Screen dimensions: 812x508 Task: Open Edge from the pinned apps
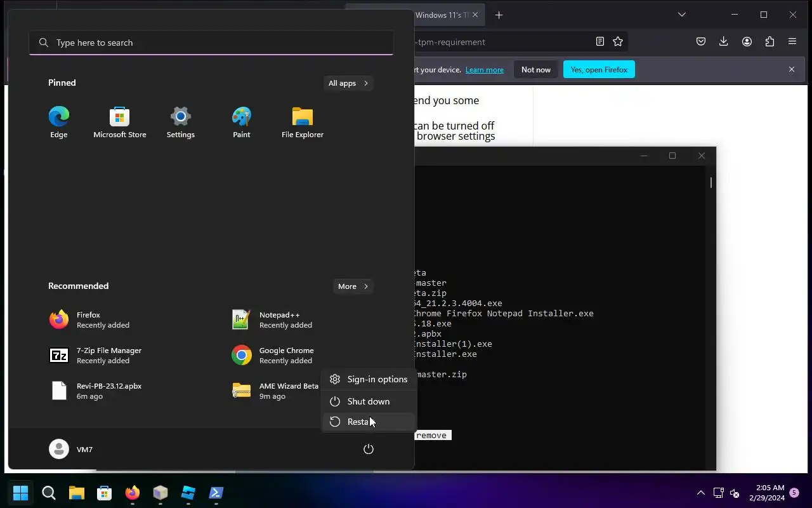pyautogui.click(x=59, y=123)
